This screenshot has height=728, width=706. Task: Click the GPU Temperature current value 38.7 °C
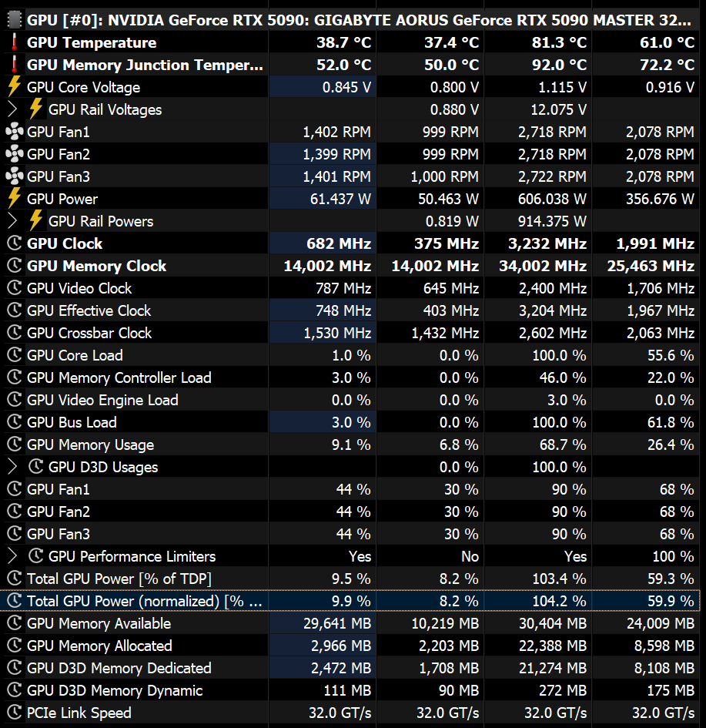343,42
